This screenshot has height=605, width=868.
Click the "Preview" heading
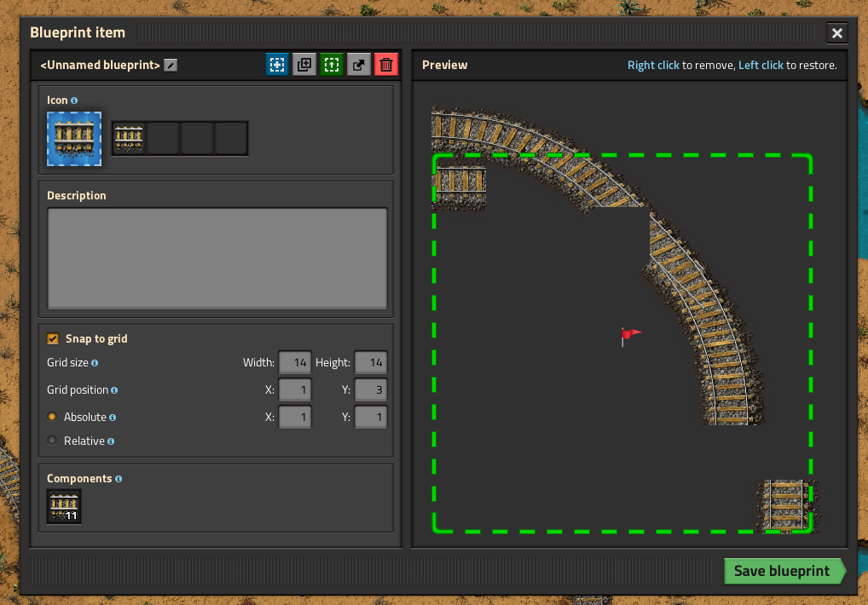tap(444, 66)
